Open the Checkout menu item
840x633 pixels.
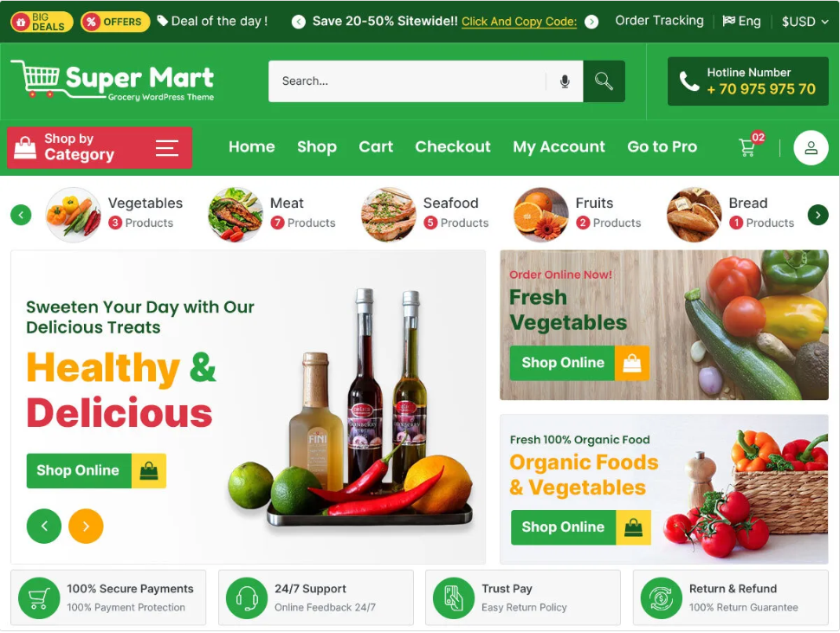[453, 146]
